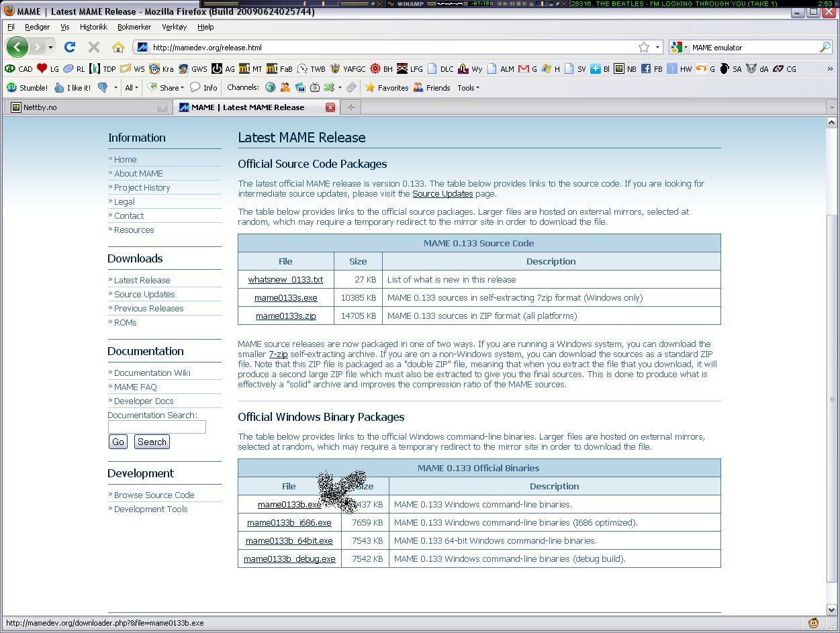Click the I like it! thumbs-up
This screenshot has height=633, width=840.
click(x=73, y=87)
